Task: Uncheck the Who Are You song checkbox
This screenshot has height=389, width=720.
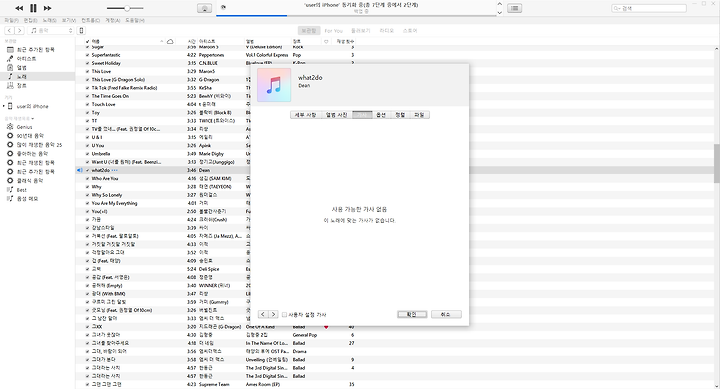Action: coord(87,179)
